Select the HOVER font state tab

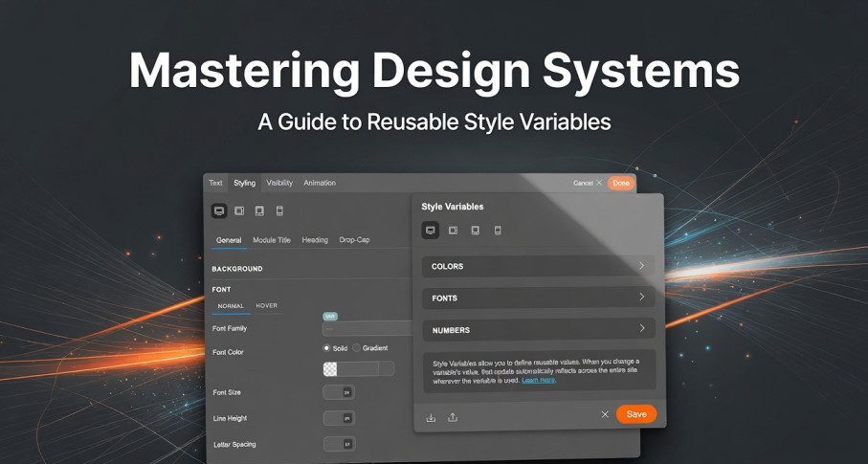[266, 305]
